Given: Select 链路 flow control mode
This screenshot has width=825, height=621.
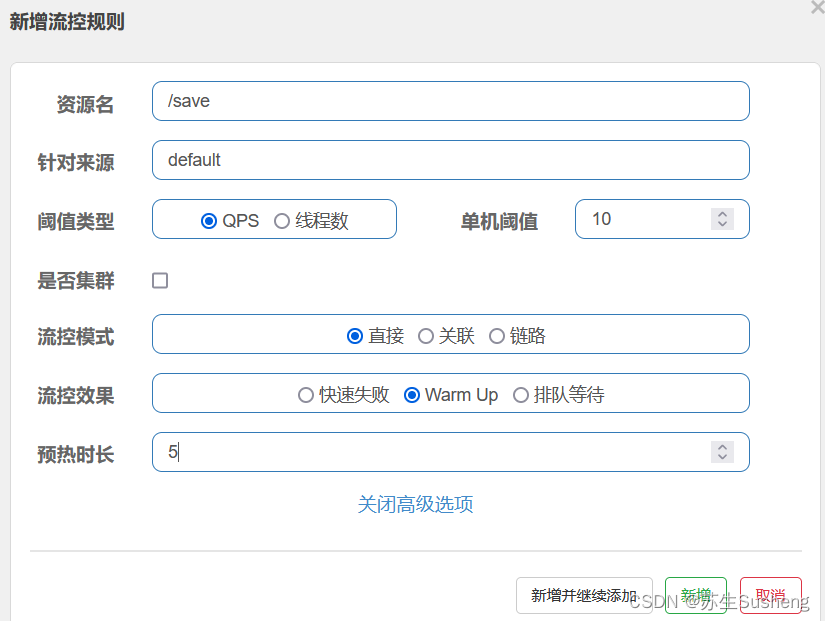Looking at the screenshot, I should click(497, 336).
